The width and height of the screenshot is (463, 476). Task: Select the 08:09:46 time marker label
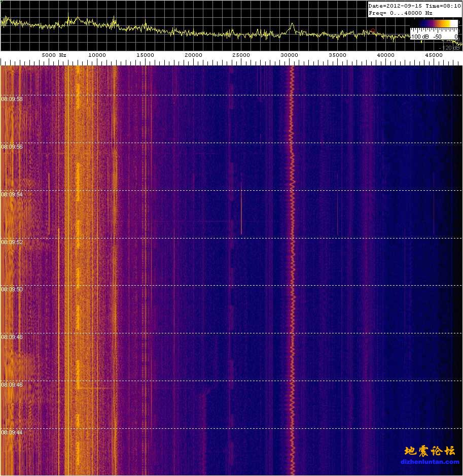point(12,385)
